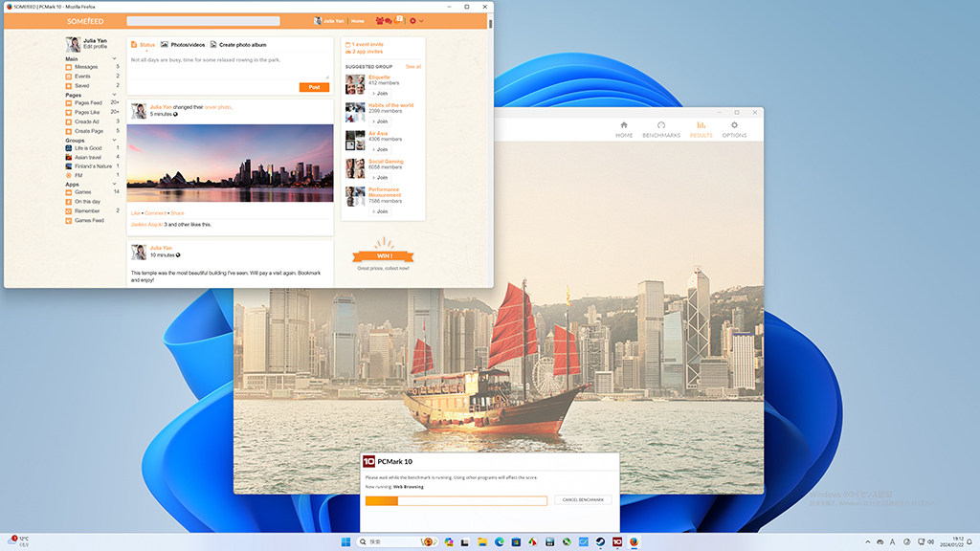The image size is (980, 551).
Task: Click the Windows Start button
Action: [345, 541]
